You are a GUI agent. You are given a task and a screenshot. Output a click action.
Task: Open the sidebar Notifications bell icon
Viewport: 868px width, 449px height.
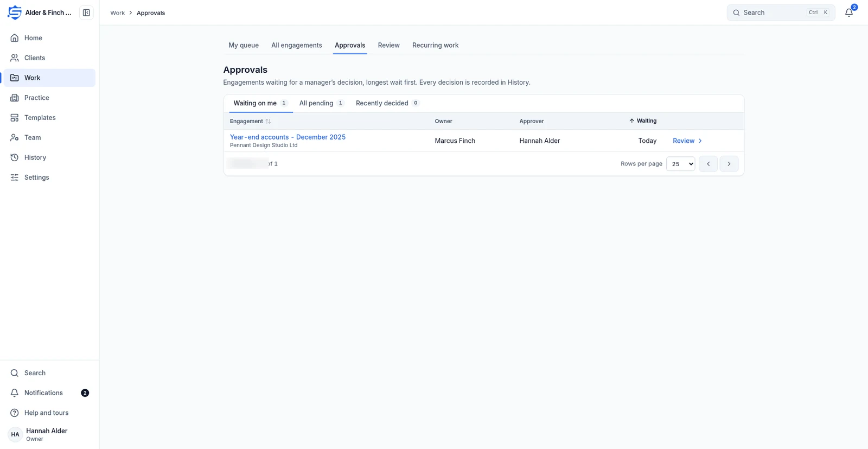click(x=15, y=393)
